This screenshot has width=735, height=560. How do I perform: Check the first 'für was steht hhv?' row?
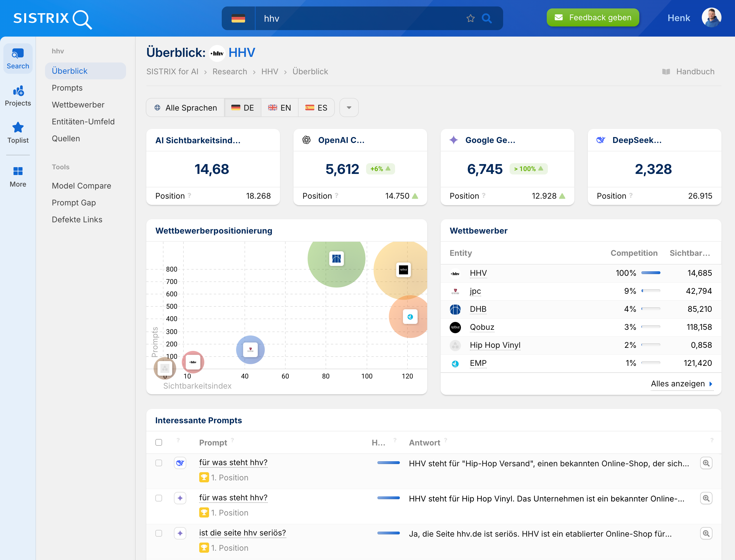[159, 463]
